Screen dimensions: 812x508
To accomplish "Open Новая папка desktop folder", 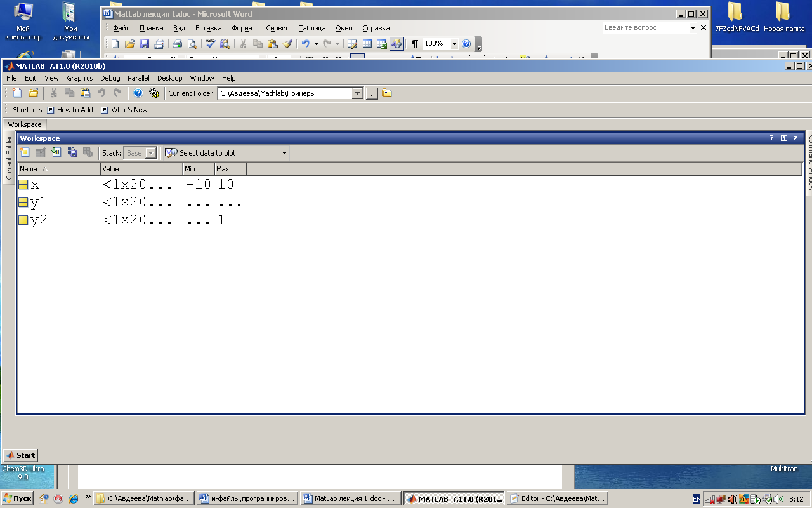I will [784, 18].
